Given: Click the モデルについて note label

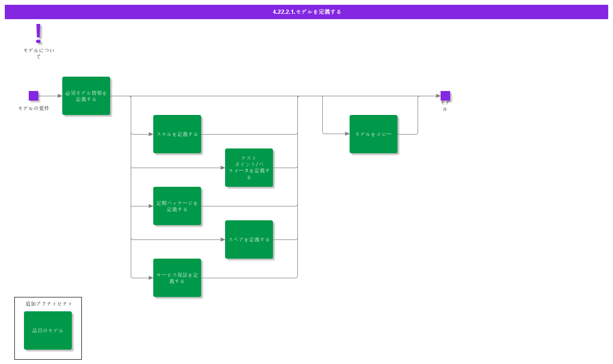Looking at the screenshot, I should point(39,53).
